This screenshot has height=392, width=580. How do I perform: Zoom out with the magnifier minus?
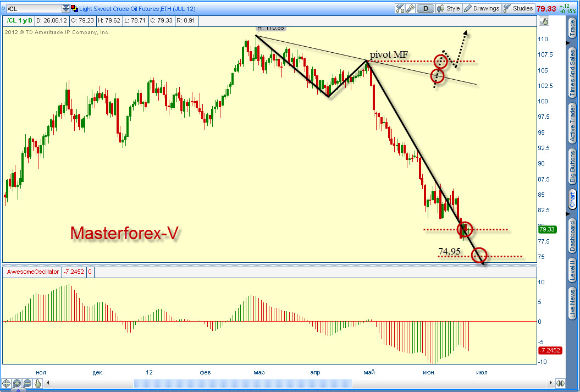click(x=27, y=383)
